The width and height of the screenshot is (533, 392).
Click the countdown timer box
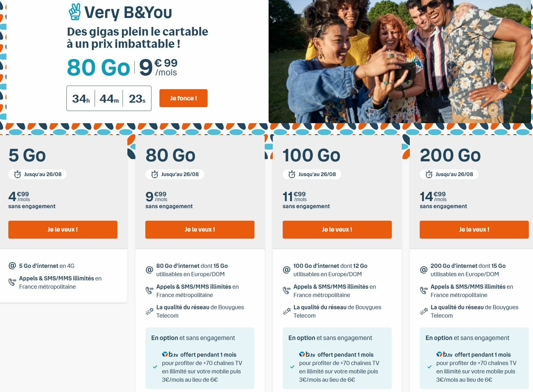click(x=109, y=98)
